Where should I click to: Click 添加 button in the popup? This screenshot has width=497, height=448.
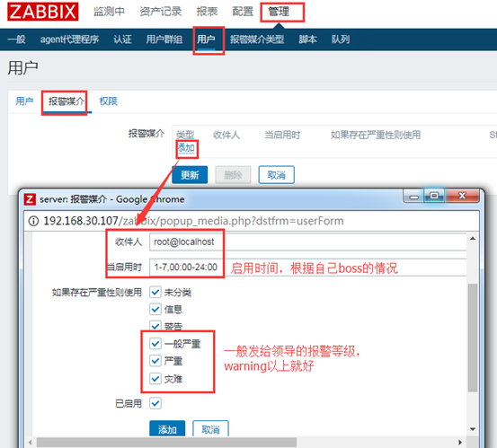point(167,428)
